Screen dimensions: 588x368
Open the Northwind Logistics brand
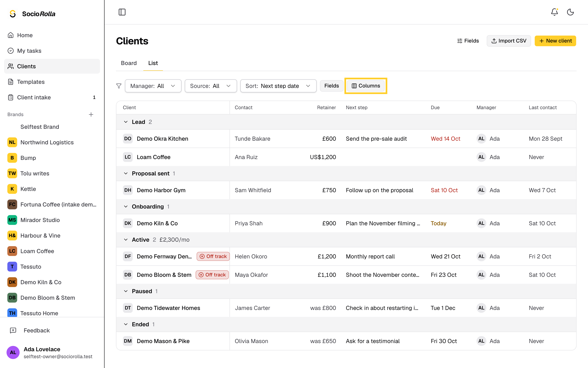52,142
